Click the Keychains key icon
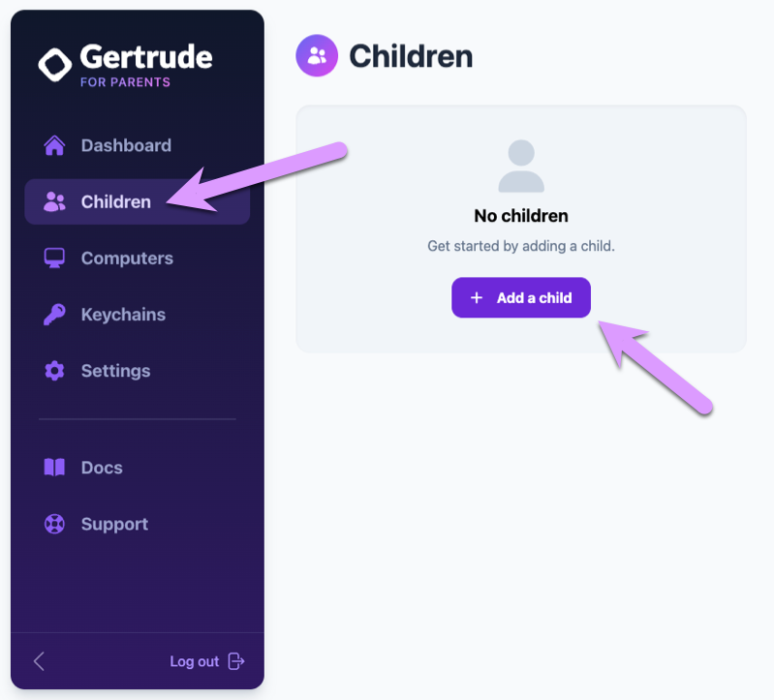The image size is (774, 700). pos(54,315)
